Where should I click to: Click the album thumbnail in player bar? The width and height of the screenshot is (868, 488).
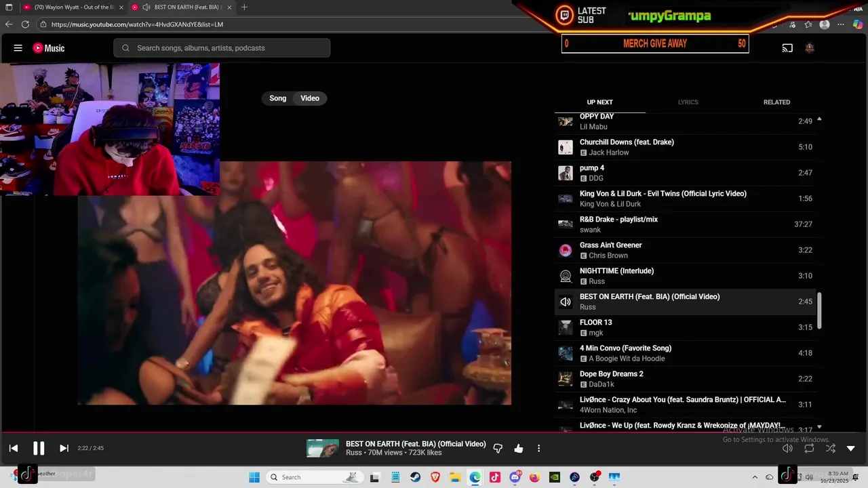(323, 449)
